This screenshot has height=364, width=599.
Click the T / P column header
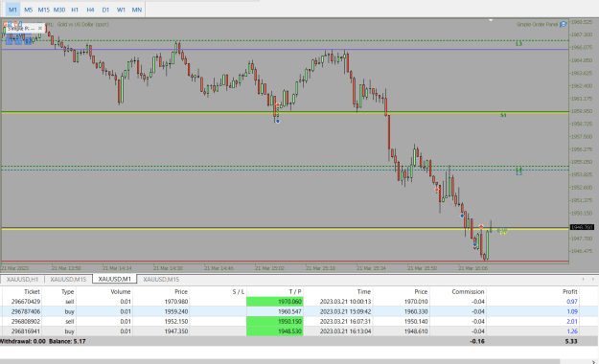295,291
